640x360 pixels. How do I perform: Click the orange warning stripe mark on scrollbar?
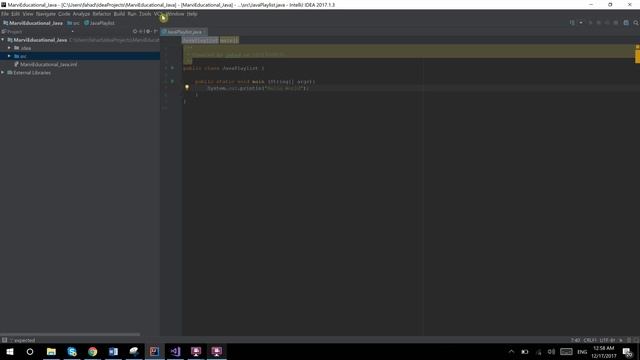[x=637, y=57]
